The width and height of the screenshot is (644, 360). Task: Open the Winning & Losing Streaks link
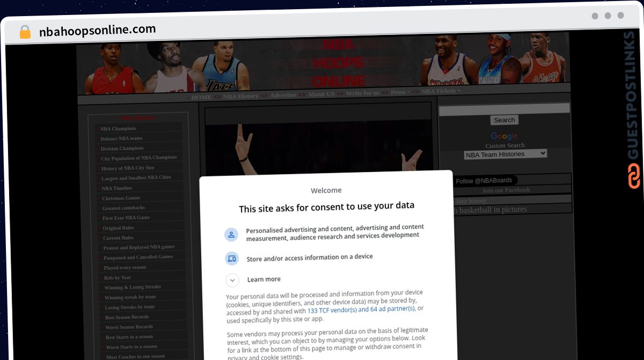pos(133,287)
